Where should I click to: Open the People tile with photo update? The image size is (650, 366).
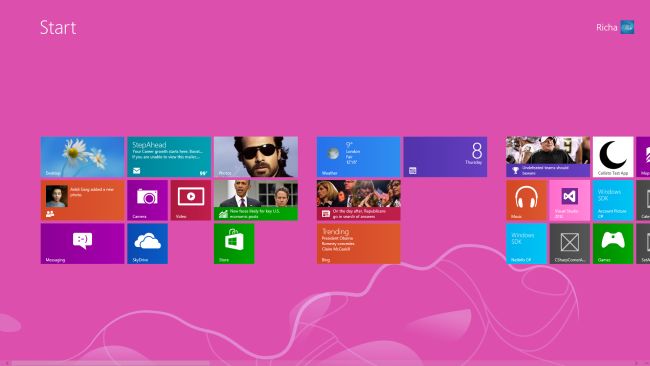[x=82, y=200]
